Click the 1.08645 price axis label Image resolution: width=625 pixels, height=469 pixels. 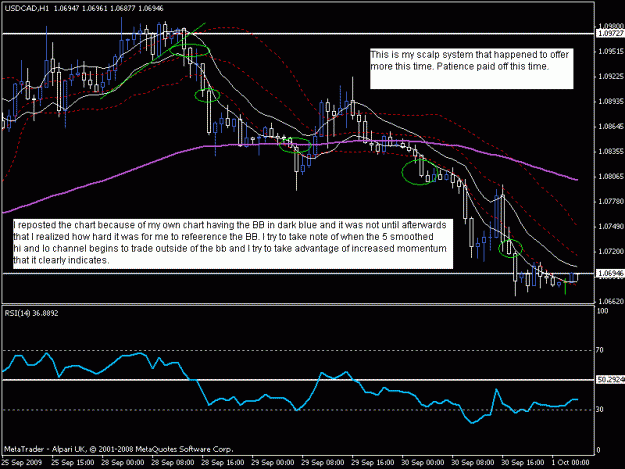[x=611, y=127]
